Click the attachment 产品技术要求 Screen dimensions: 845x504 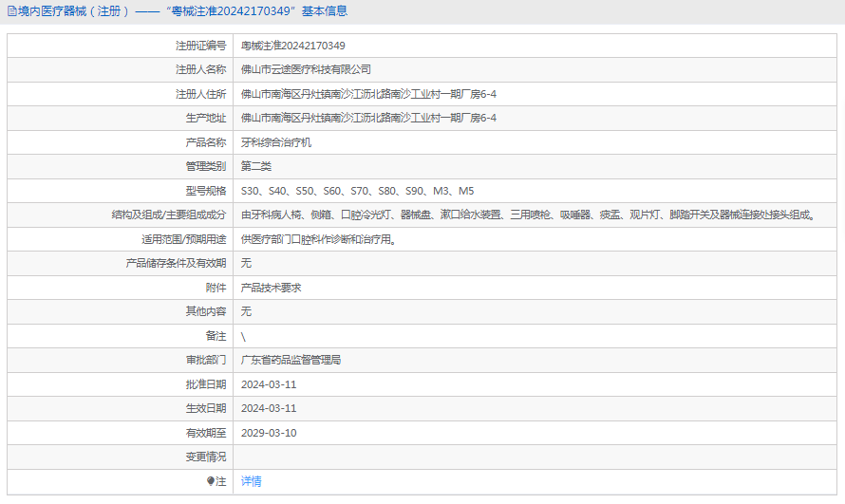coord(272,288)
